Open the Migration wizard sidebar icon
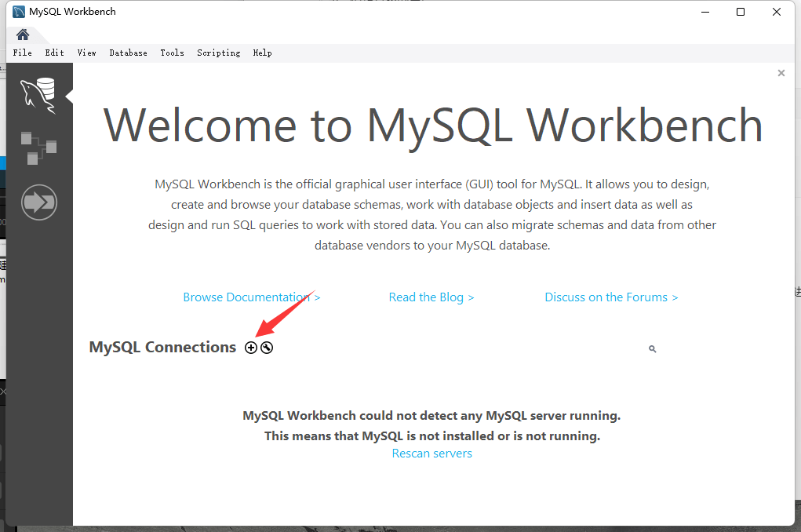 point(38,202)
